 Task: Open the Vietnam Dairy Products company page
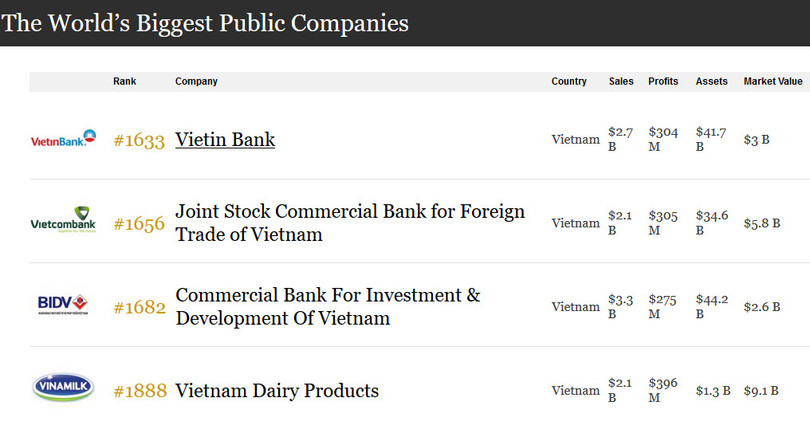(277, 391)
